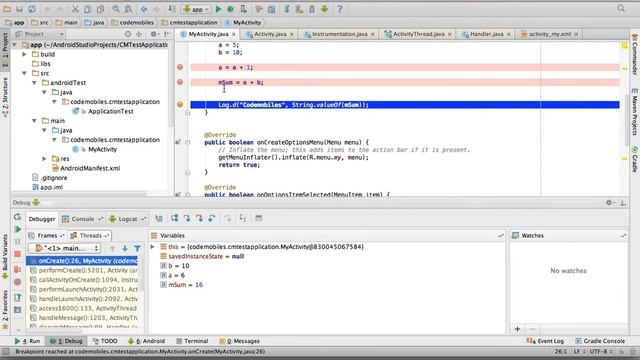Expand the build folder
Screen dimensions: 640x360
point(24,54)
